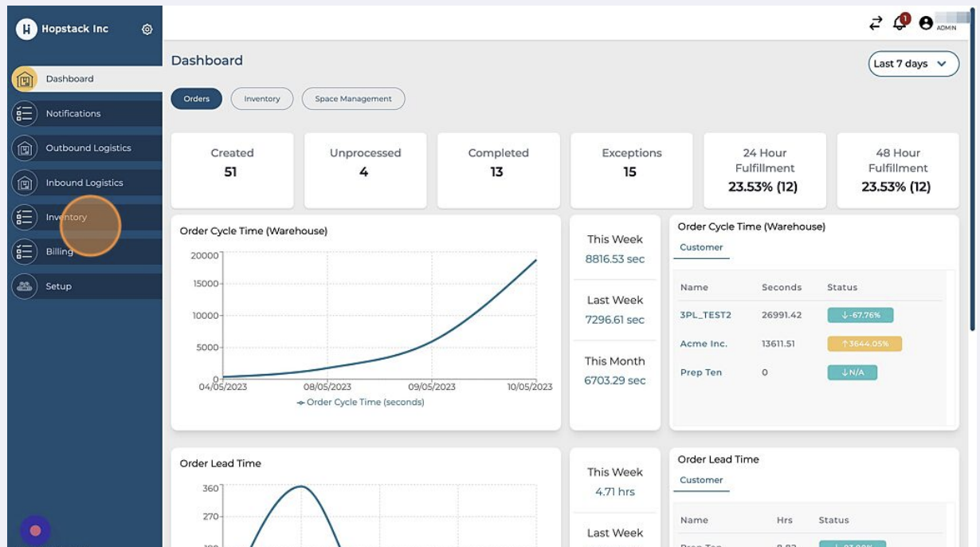Open Inventory in the sidebar menu
The width and height of the screenshot is (980, 547).
pos(66,218)
